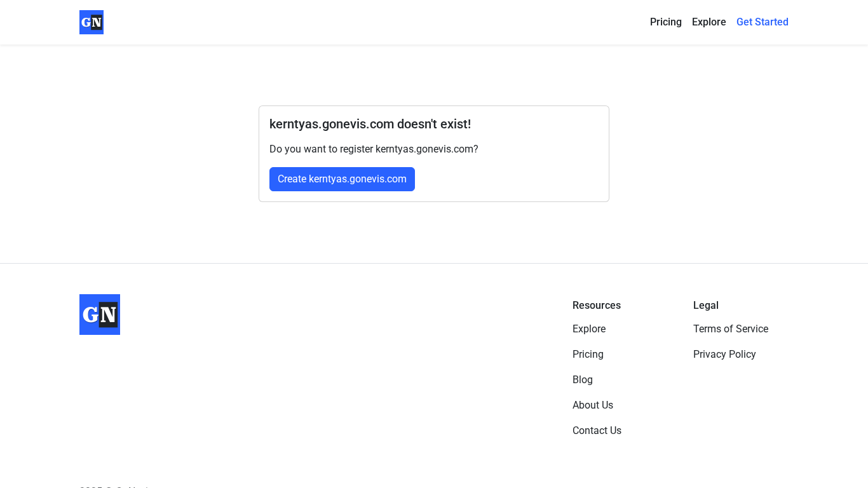The image size is (868, 488).
Task: Open Explore in the top navigation
Action: (x=709, y=22)
